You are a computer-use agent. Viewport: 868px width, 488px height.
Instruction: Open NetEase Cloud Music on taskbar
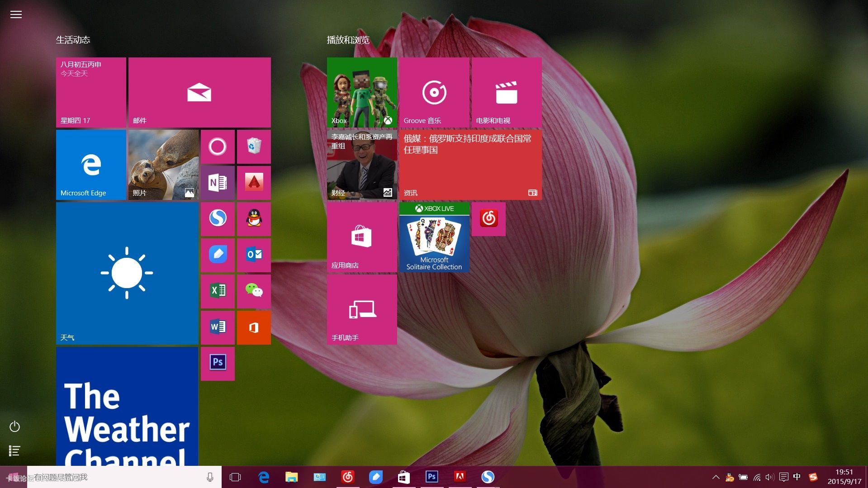click(x=348, y=477)
